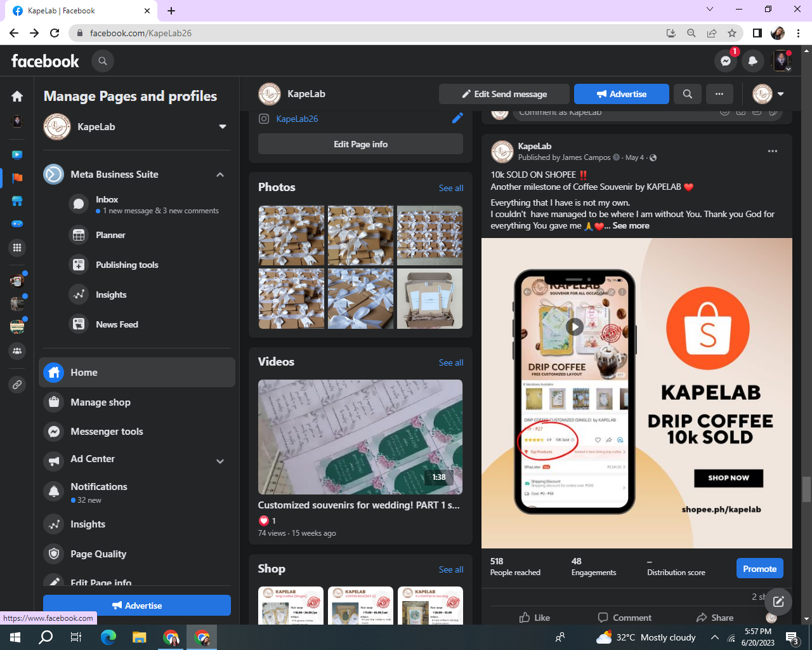Open Messenger tools in sidebar

[x=137, y=432]
